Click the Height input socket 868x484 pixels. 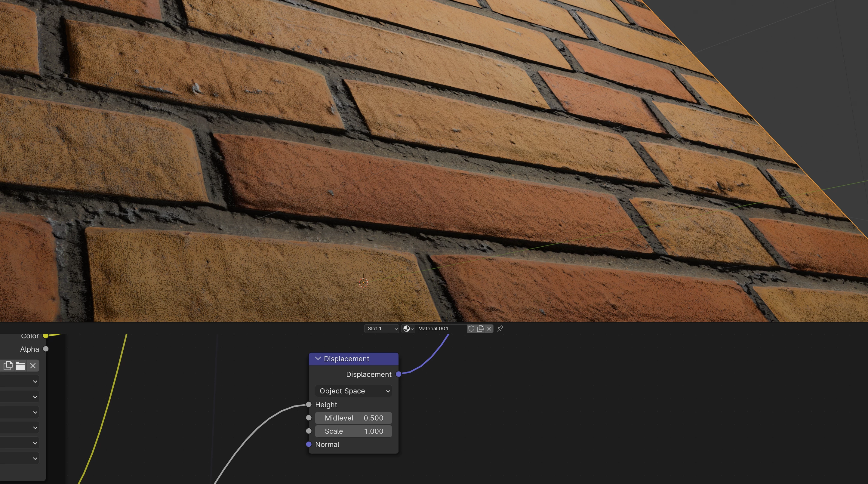[x=309, y=405]
